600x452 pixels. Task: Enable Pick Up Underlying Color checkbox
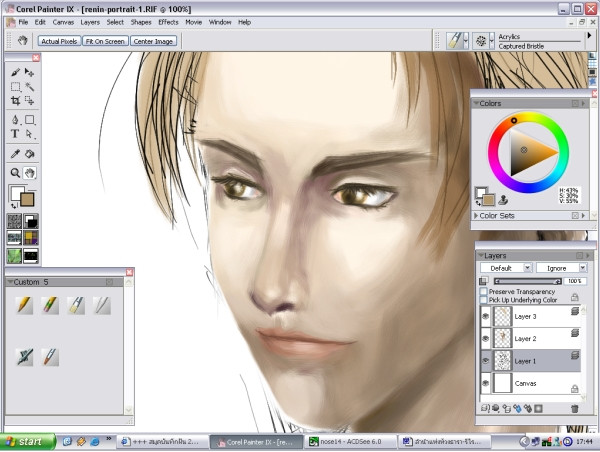pyautogui.click(x=485, y=299)
